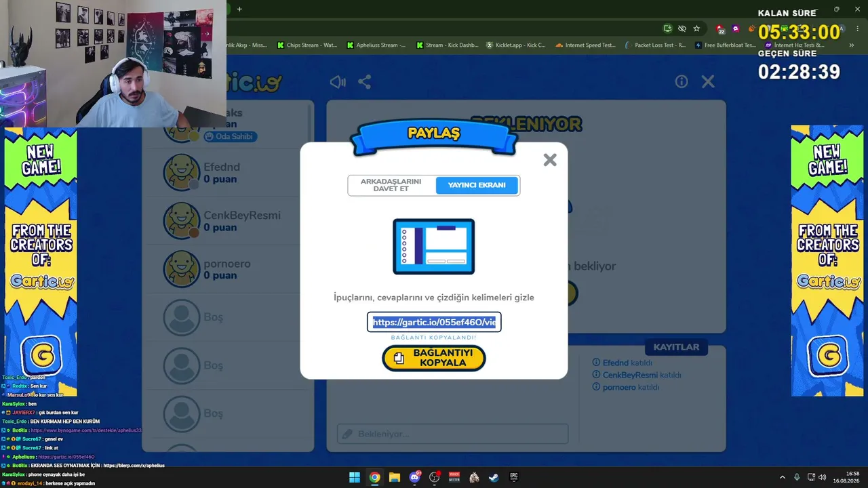Open volume control in the system tray
Screen dimensions: 868x488
[x=823, y=477]
